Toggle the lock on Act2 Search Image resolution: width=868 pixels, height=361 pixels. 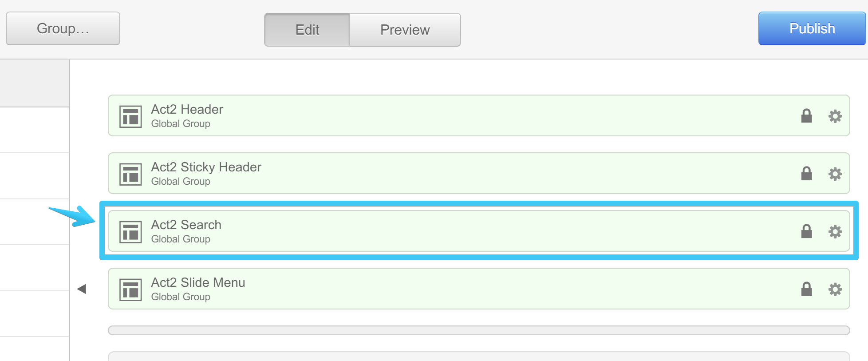pyautogui.click(x=806, y=231)
